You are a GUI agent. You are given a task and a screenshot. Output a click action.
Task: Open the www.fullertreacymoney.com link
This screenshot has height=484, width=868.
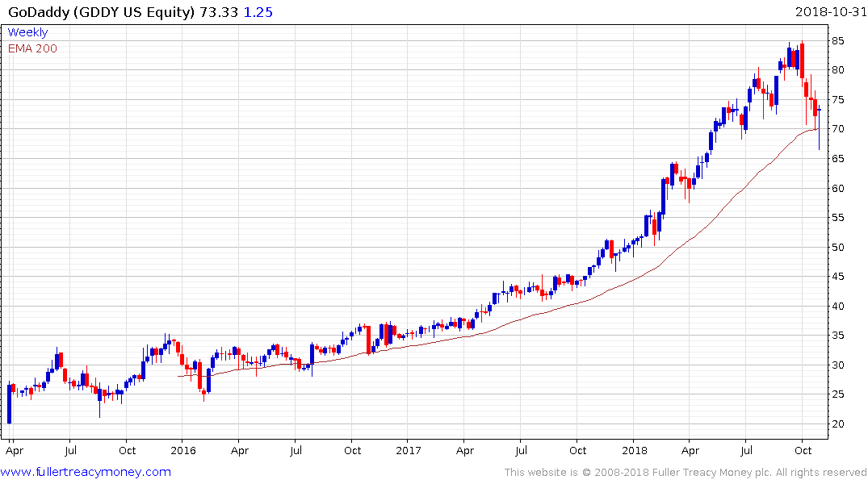coord(86,472)
